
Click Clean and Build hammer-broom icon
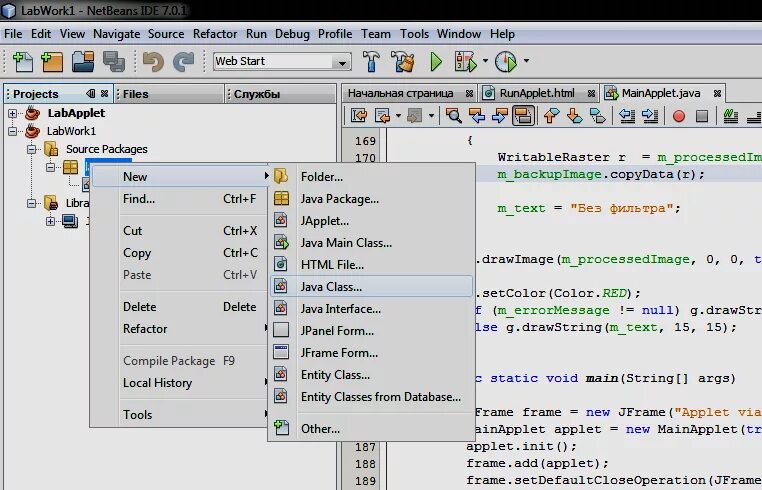point(403,62)
